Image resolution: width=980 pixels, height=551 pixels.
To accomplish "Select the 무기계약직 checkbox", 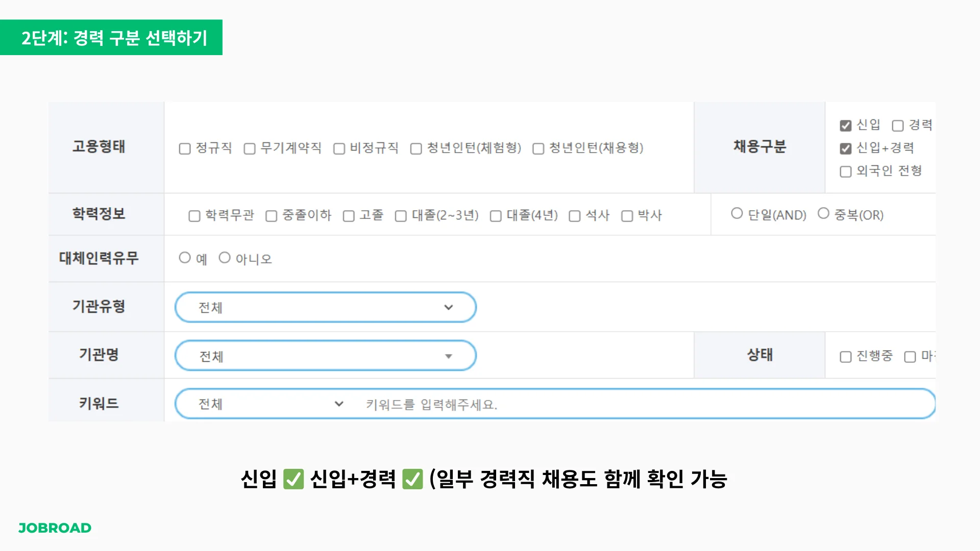I will 250,148.
